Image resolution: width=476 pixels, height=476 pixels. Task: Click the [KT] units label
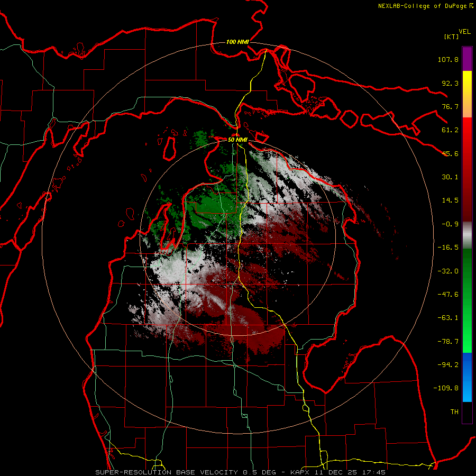click(x=451, y=36)
